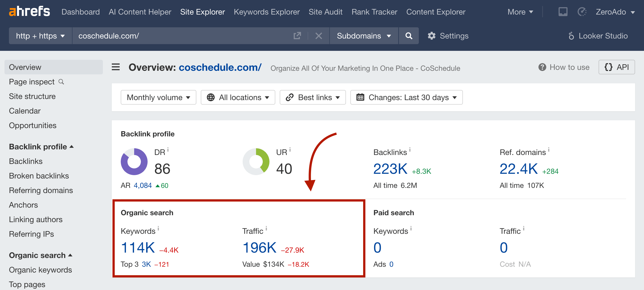Open the Site Audit menu item
Image resolution: width=644 pixels, height=290 pixels.
[x=326, y=12]
